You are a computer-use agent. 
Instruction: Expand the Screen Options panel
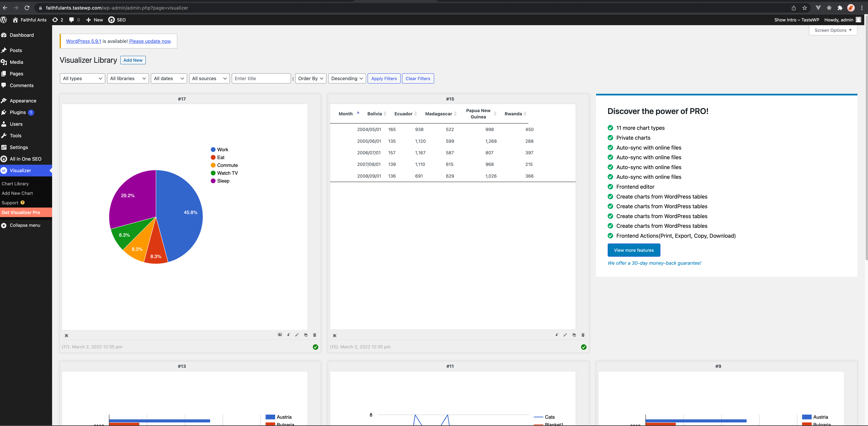pos(833,30)
